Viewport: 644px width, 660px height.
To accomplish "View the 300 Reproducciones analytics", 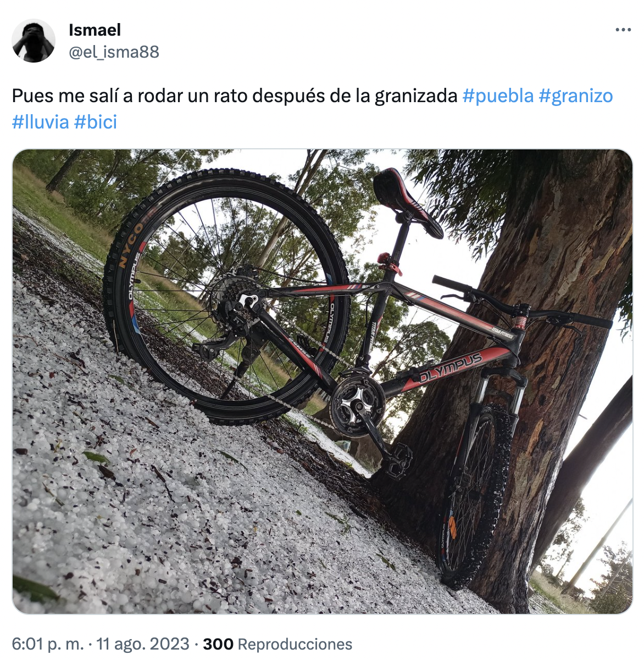I will click(277, 644).
